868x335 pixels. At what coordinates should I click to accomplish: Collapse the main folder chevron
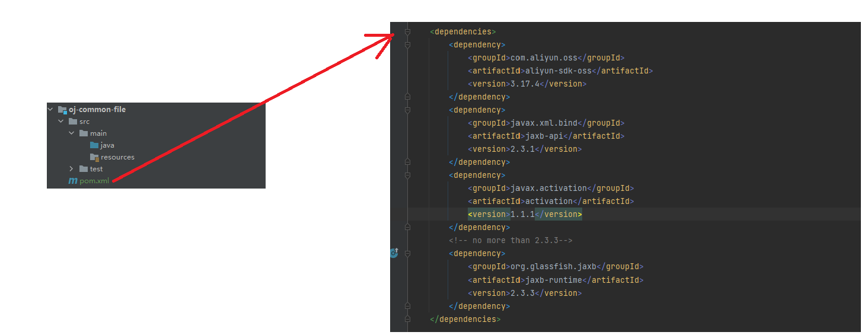71,133
